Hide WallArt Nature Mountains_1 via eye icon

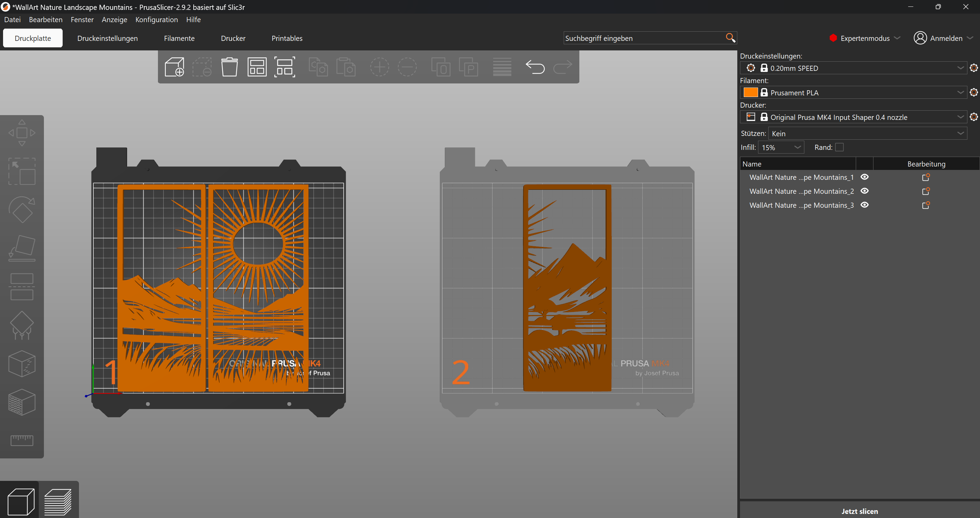864,177
